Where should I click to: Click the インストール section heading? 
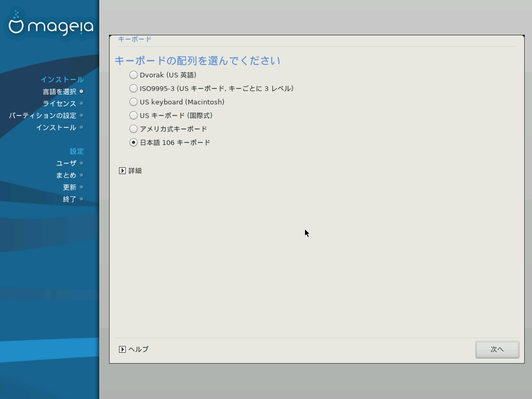click(x=62, y=79)
